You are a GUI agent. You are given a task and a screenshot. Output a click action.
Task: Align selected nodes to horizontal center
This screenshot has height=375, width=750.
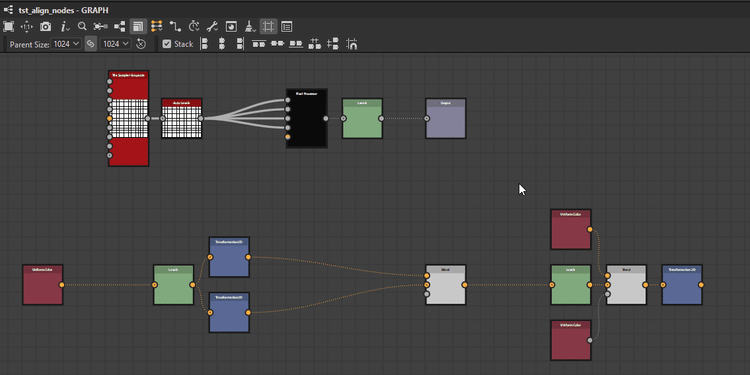pos(222,44)
